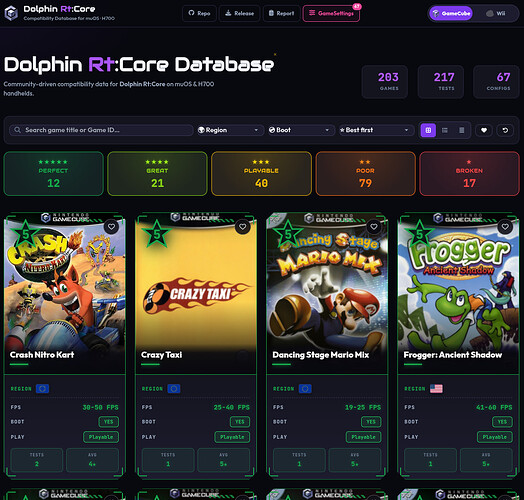Click the 5-star badge on Dancing Stage Mario Mix
524x500 pixels.
pos(288,234)
